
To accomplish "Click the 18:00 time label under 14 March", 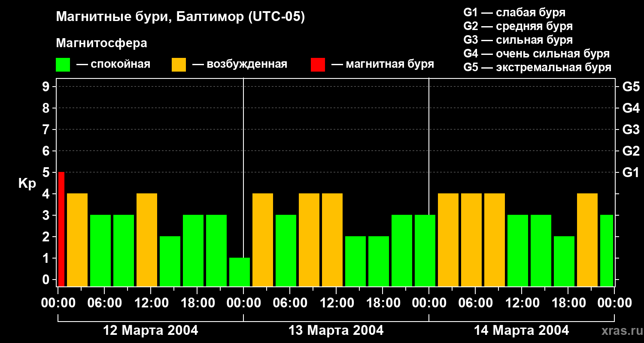I will pyautogui.click(x=568, y=303).
